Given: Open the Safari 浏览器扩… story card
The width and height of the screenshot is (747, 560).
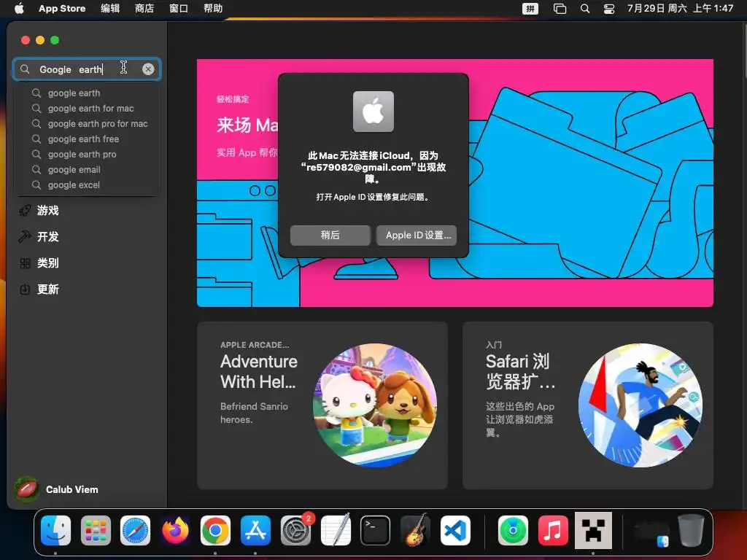Looking at the screenshot, I should click(x=588, y=405).
